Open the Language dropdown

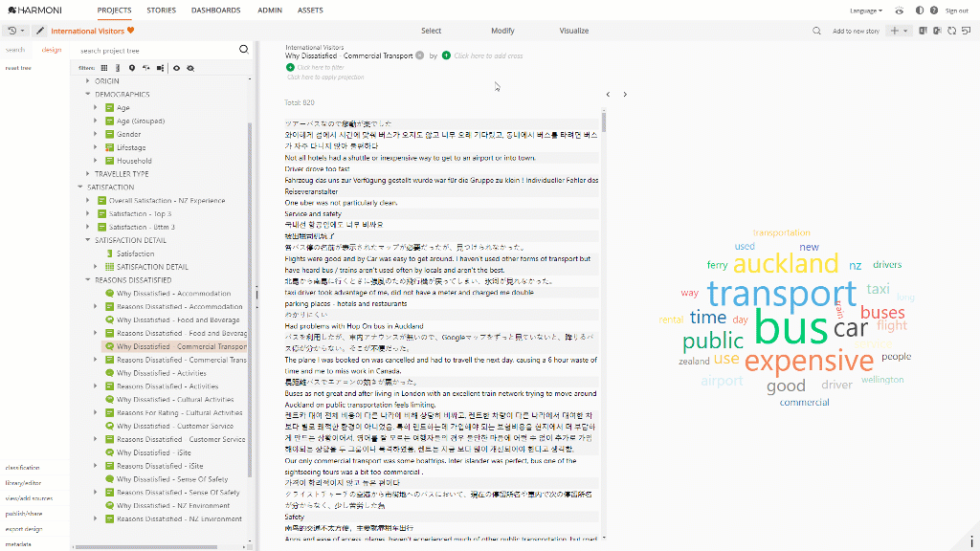[865, 11]
